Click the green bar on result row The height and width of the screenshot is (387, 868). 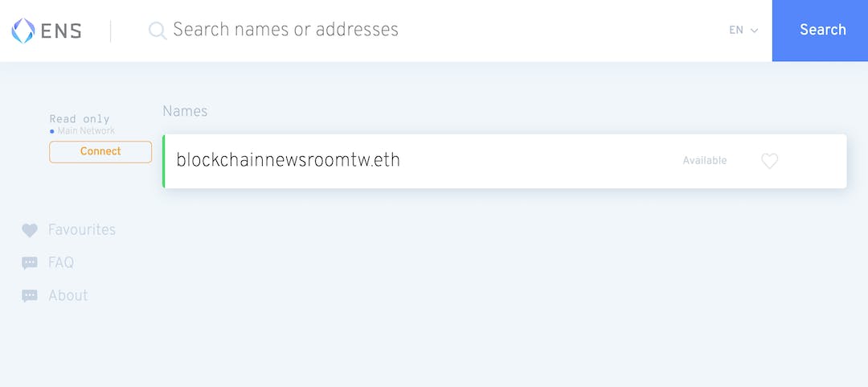pyautogui.click(x=164, y=161)
